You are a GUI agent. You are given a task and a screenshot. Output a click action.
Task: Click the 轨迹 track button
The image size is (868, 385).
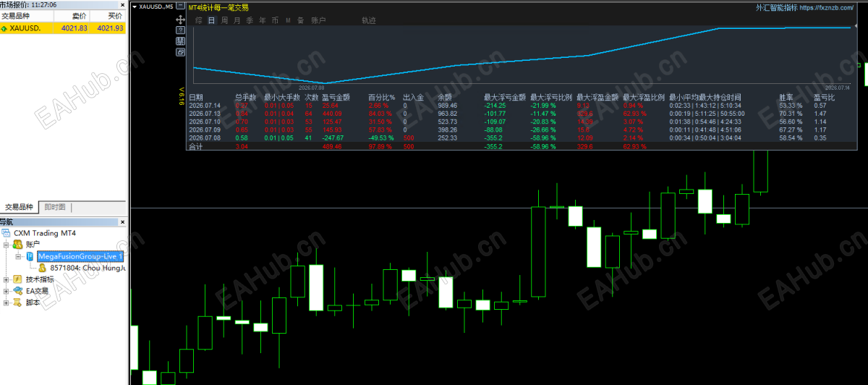tap(368, 20)
